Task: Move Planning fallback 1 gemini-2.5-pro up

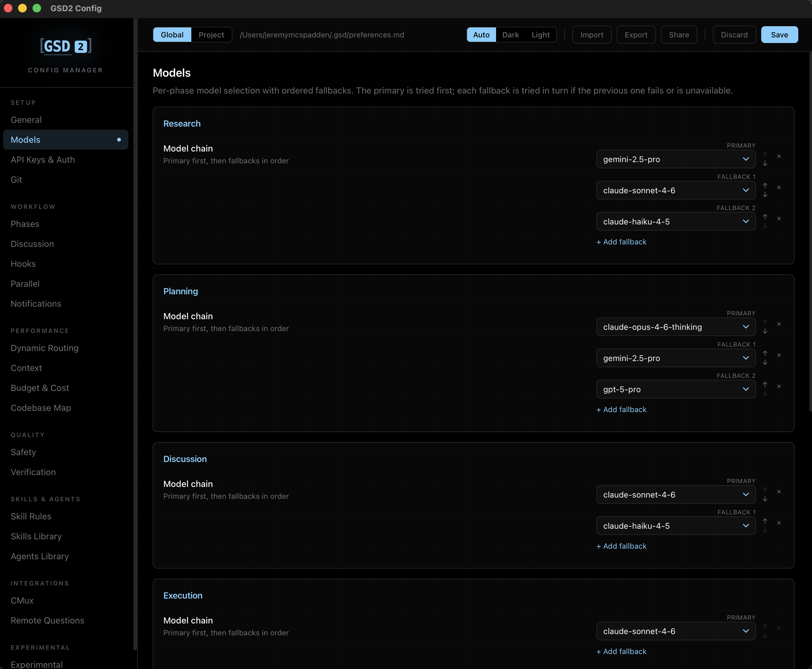Action: (765, 354)
